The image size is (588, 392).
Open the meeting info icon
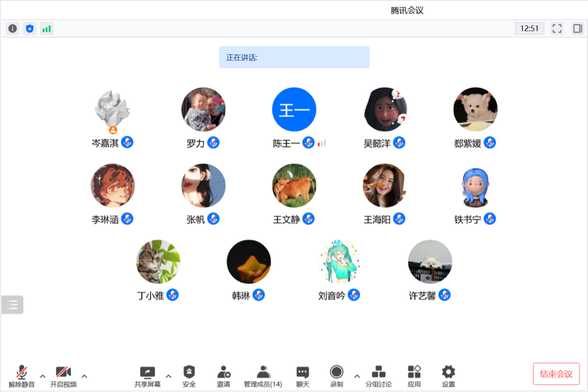(13, 28)
